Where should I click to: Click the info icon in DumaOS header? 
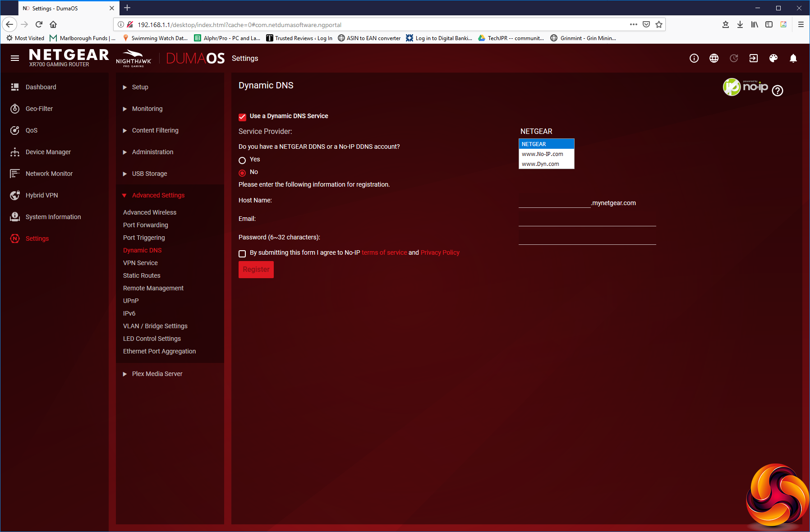pyautogui.click(x=694, y=58)
